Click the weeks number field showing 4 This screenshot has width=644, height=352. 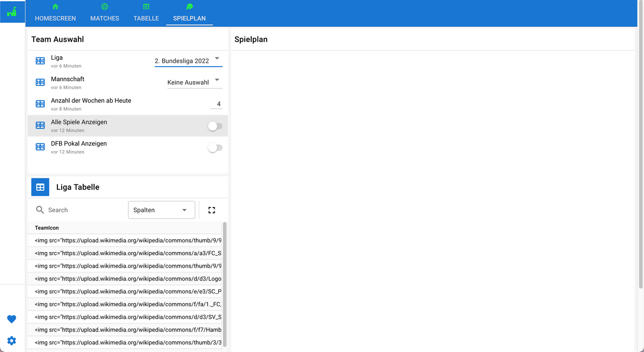point(216,104)
